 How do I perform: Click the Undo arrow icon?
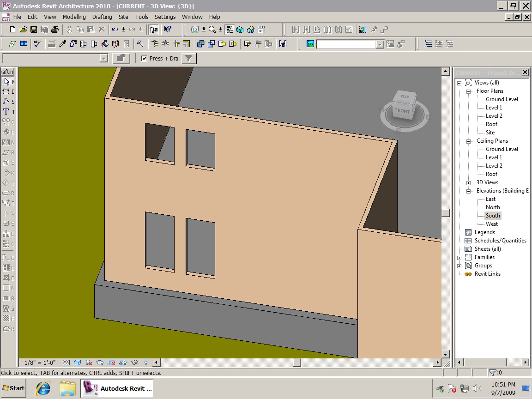115,30
